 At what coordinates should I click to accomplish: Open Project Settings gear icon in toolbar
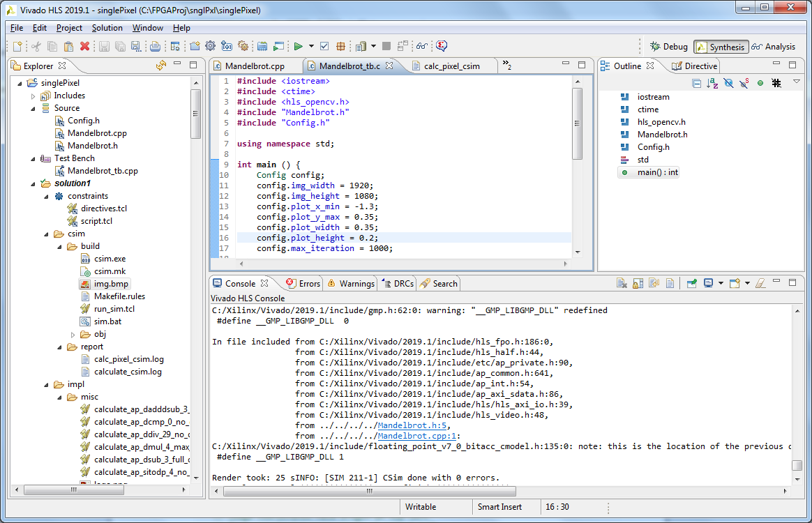tap(210, 47)
